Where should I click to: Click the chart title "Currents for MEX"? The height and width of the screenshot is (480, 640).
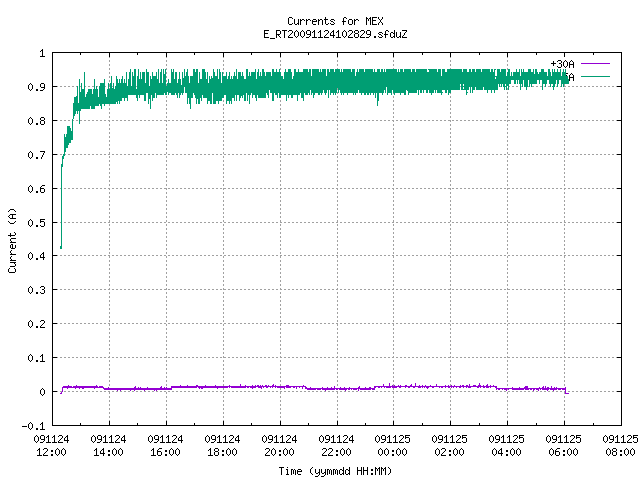[x=335, y=21]
